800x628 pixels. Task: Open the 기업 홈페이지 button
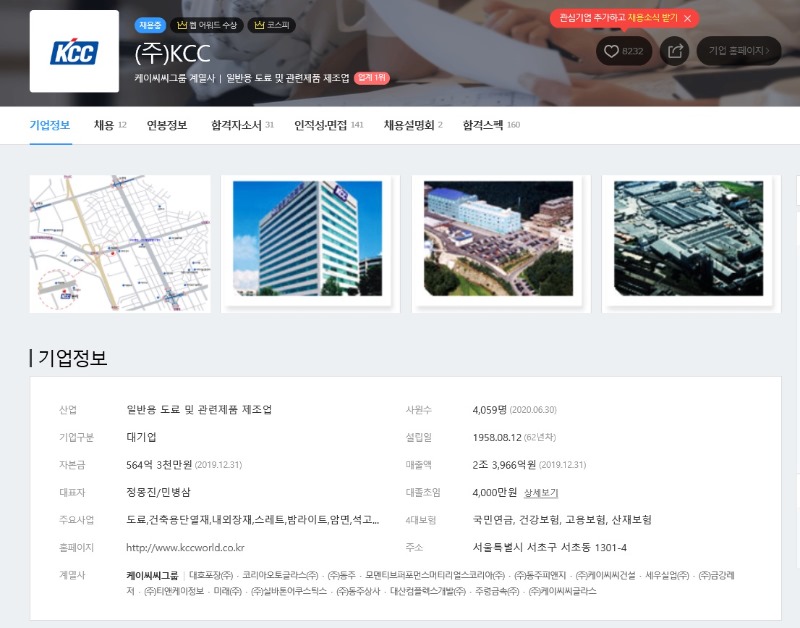pos(739,51)
